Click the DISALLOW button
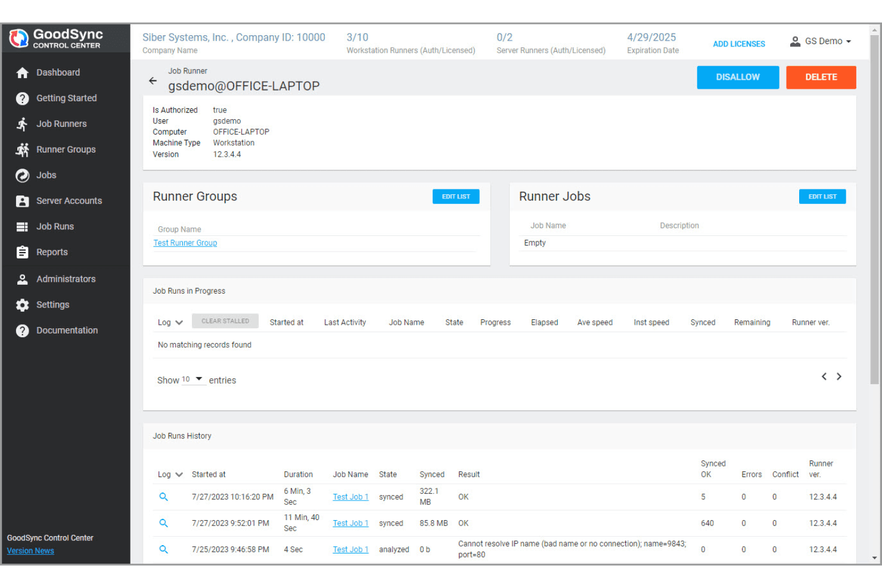Viewport: 882px width, 588px height. click(738, 77)
